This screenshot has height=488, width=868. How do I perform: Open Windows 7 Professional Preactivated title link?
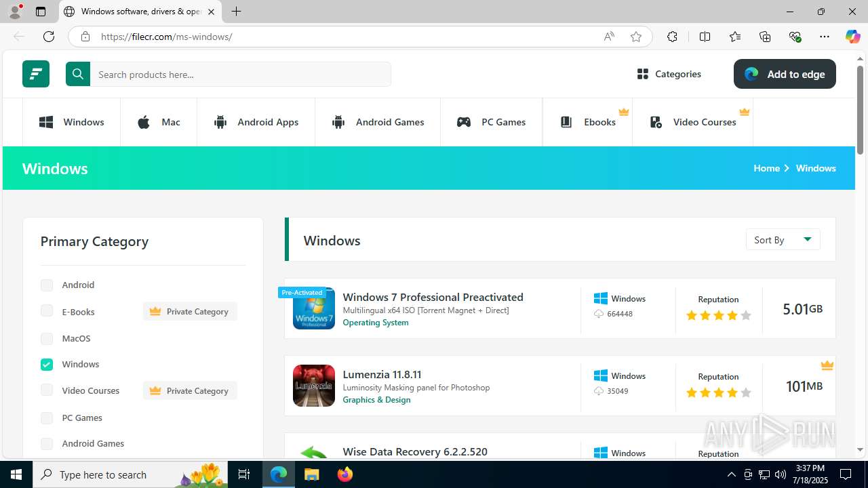[x=433, y=297]
